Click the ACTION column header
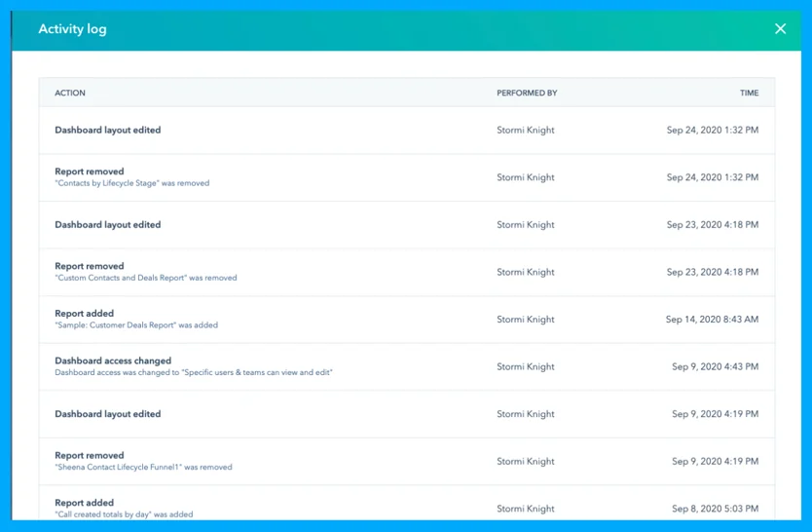The image size is (812, 532). coord(70,93)
